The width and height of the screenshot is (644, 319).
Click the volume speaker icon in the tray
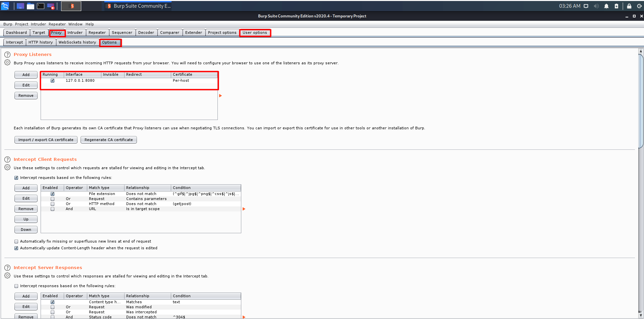pyautogui.click(x=596, y=6)
